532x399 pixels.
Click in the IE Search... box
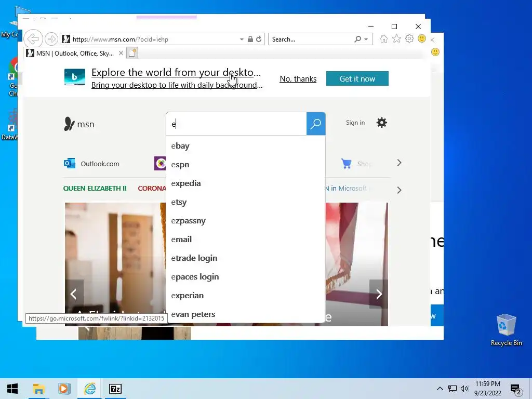[x=311, y=39]
